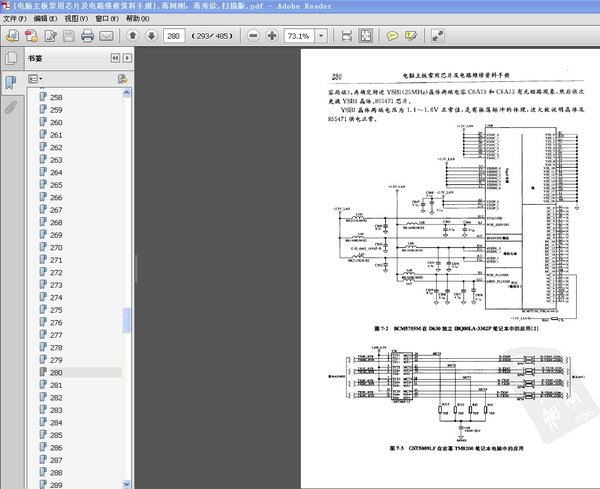This screenshot has height=489, width=600.
Task: Click the highlight text icon
Action: 411,36
